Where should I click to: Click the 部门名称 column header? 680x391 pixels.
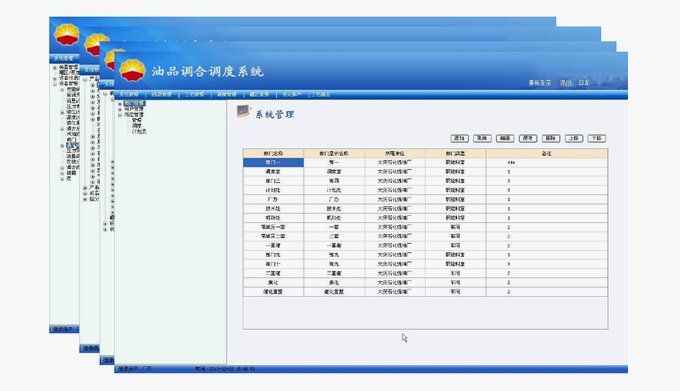pyautogui.click(x=273, y=153)
